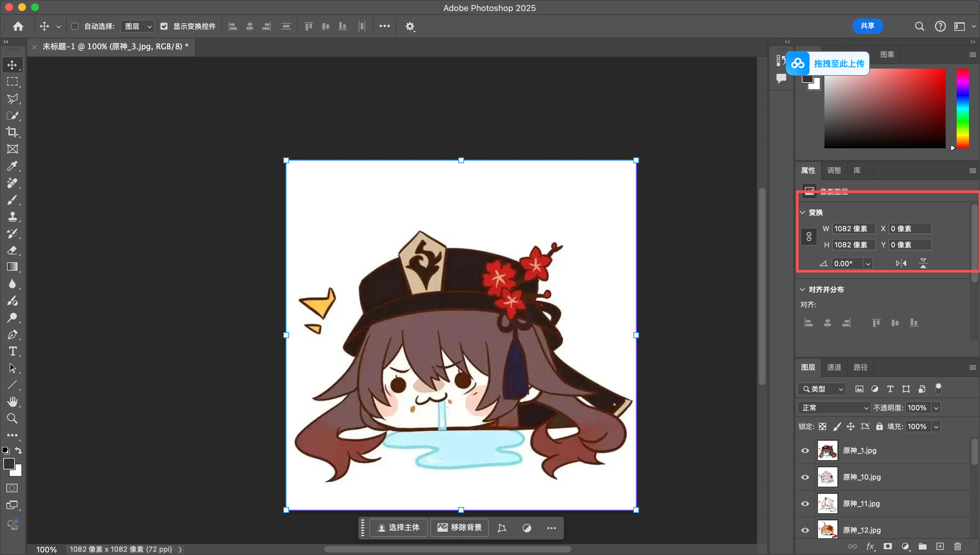
Task: Select the Zoom tool in the toolbox
Action: point(12,419)
